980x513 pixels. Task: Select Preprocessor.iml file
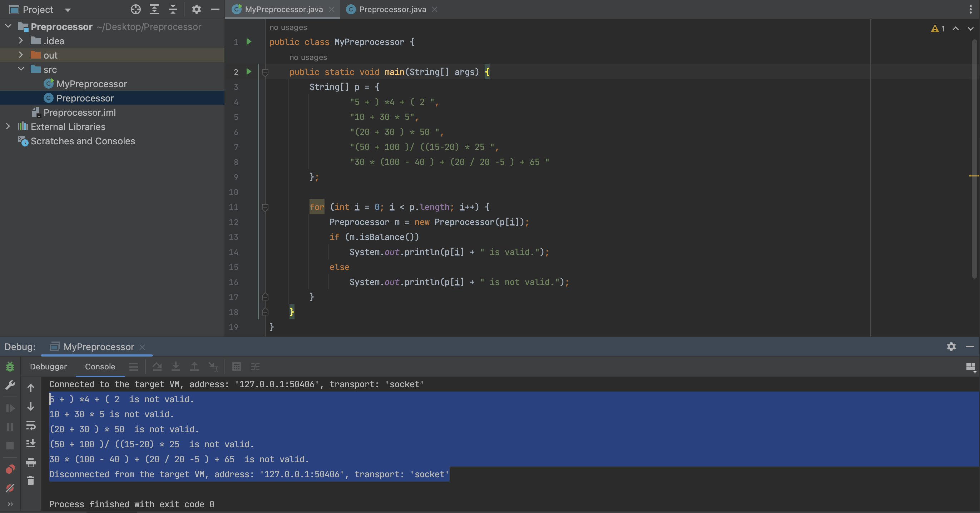pyautogui.click(x=79, y=112)
